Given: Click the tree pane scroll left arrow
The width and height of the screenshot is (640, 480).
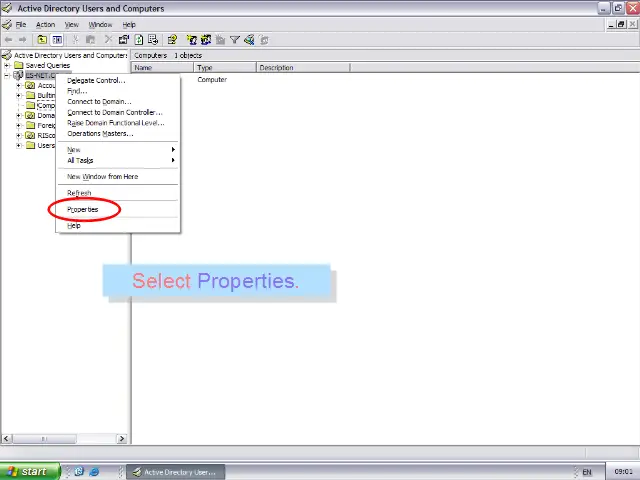Looking at the screenshot, I should (7, 439).
